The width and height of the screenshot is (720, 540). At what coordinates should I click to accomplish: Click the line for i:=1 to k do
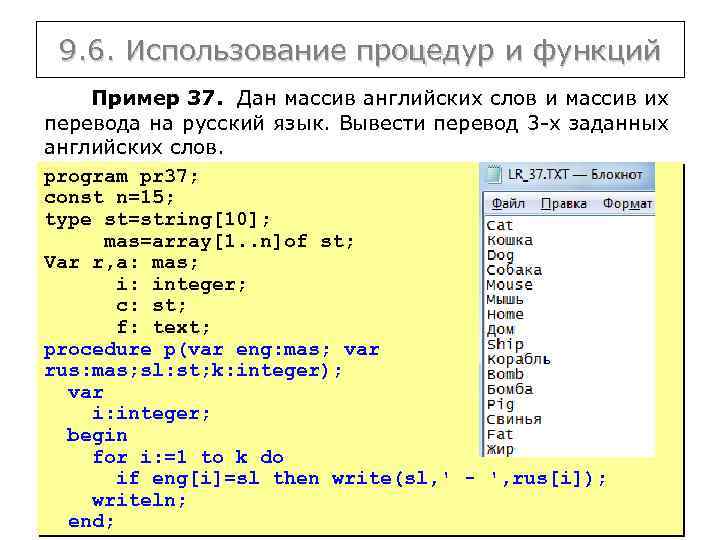[188, 457]
